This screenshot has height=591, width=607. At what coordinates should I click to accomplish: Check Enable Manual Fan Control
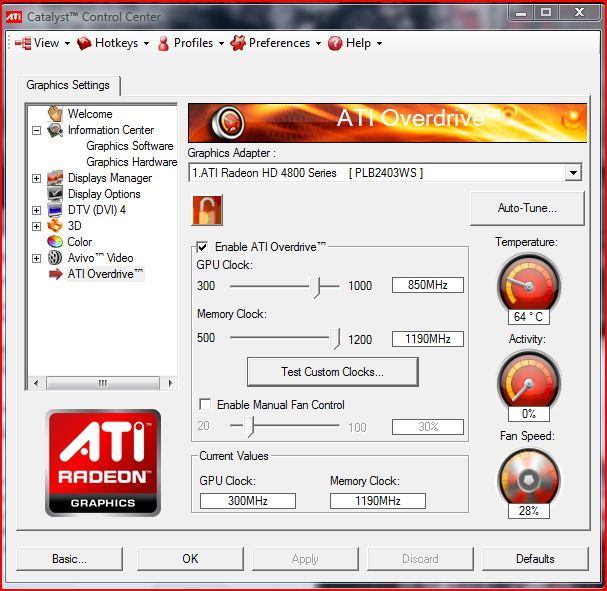[x=205, y=404]
